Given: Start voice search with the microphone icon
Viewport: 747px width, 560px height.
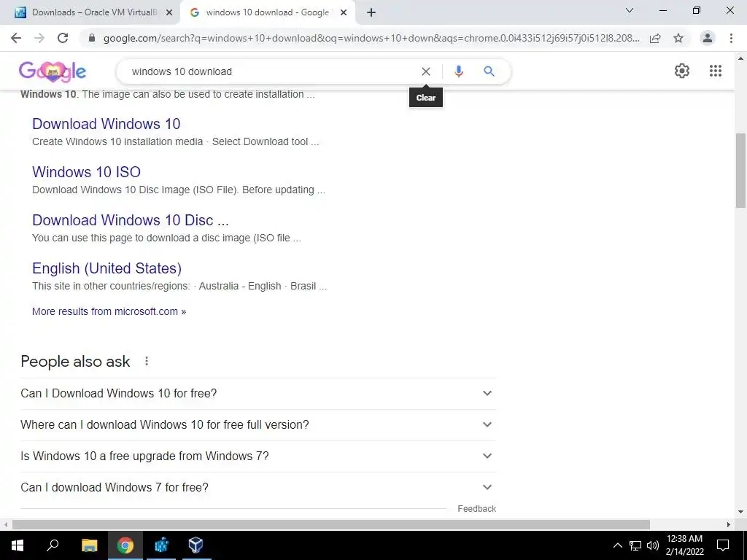Looking at the screenshot, I should (458, 71).
